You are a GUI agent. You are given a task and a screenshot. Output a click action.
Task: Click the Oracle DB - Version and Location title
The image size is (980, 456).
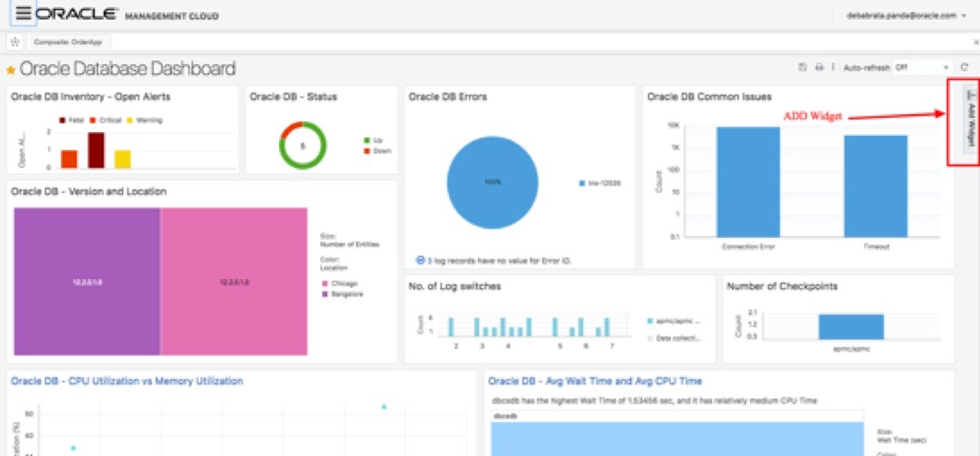88,192
